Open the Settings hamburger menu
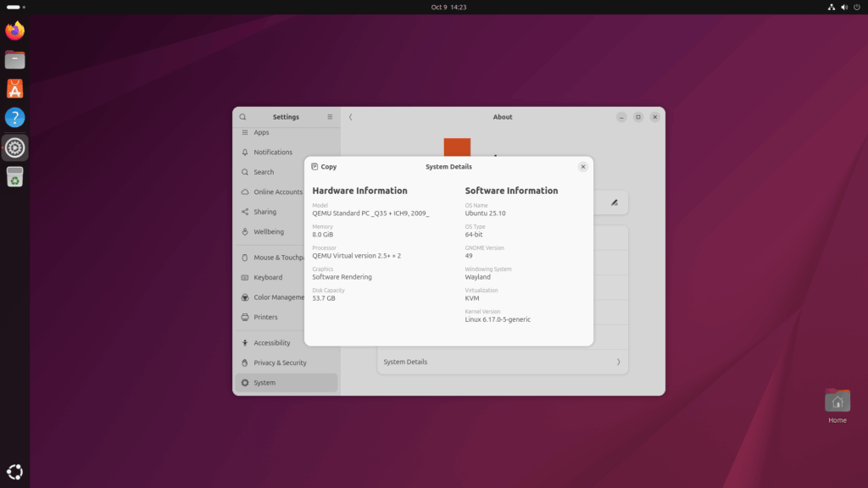This screenshot has width=868, height=488. tap(330, 117)
